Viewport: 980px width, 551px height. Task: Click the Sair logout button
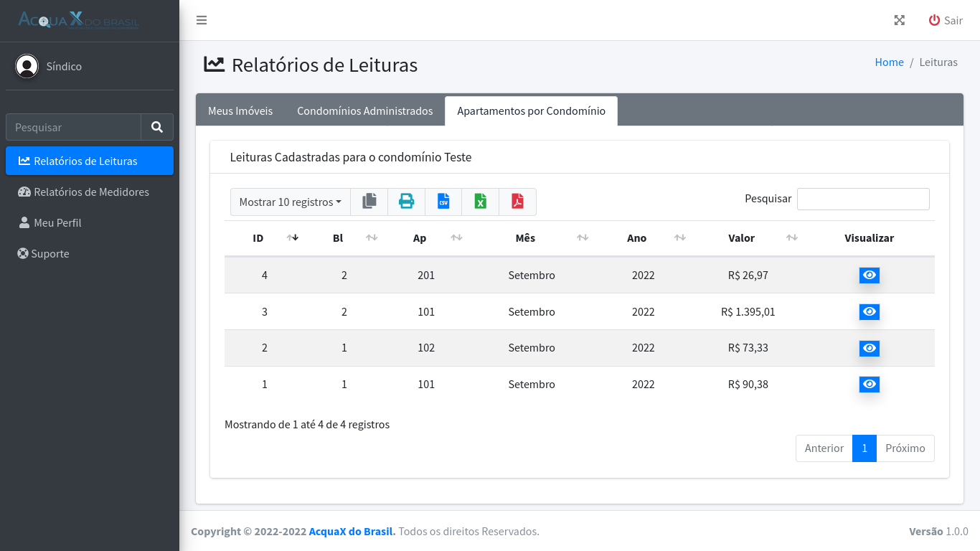(946, 20)
